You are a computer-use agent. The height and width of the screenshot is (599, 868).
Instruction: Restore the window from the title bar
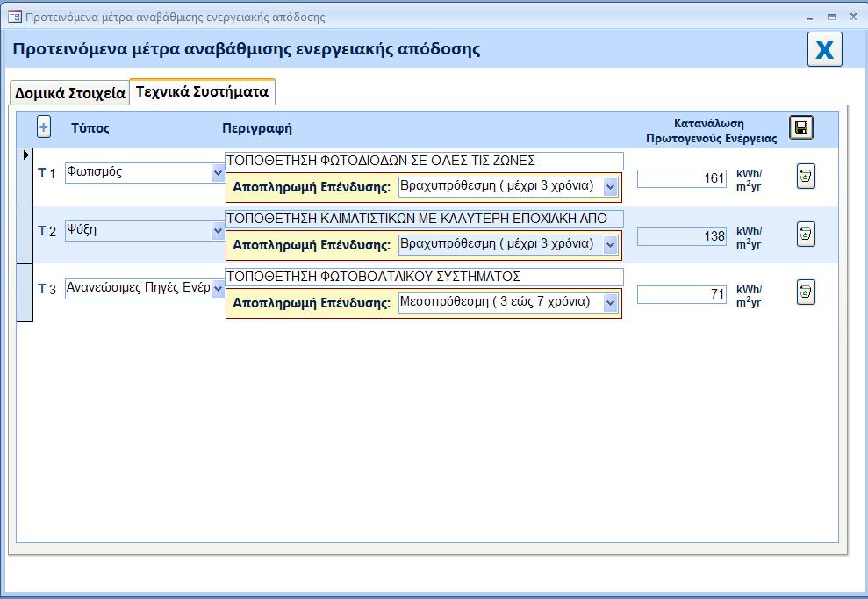pyautogui.click(x=831, y=18)
